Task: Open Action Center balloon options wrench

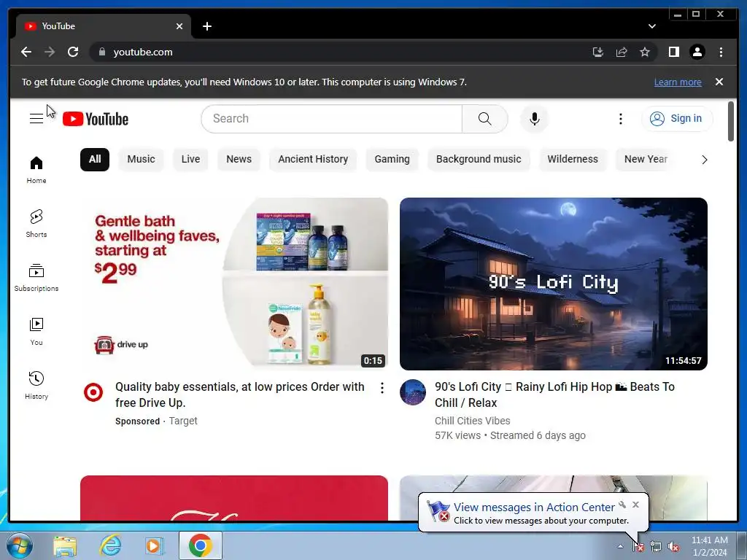Action: (x=622, y=505)
